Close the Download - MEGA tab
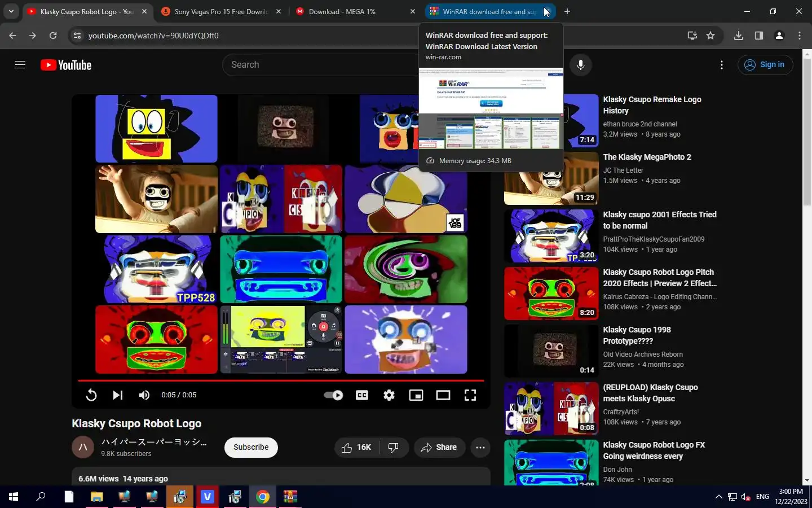This screenshot has width=812, height=508. [413, 11]
